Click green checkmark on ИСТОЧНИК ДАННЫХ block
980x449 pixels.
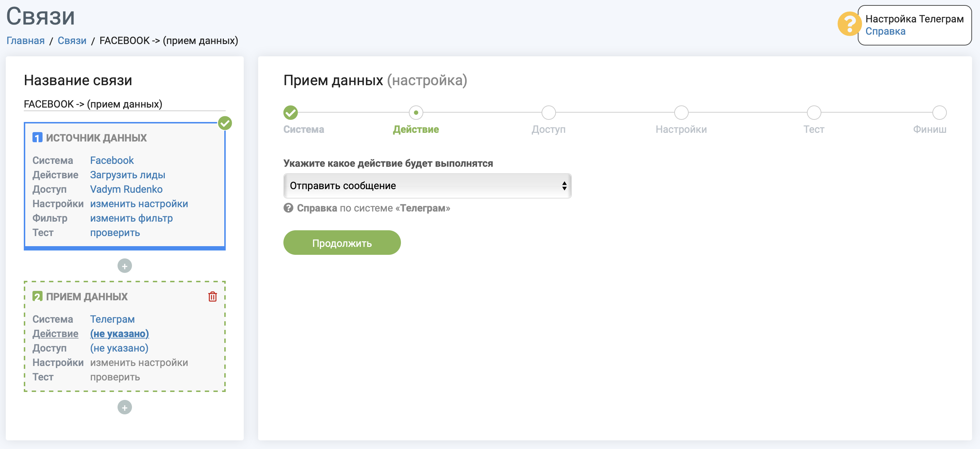click(x=225, y=123)
